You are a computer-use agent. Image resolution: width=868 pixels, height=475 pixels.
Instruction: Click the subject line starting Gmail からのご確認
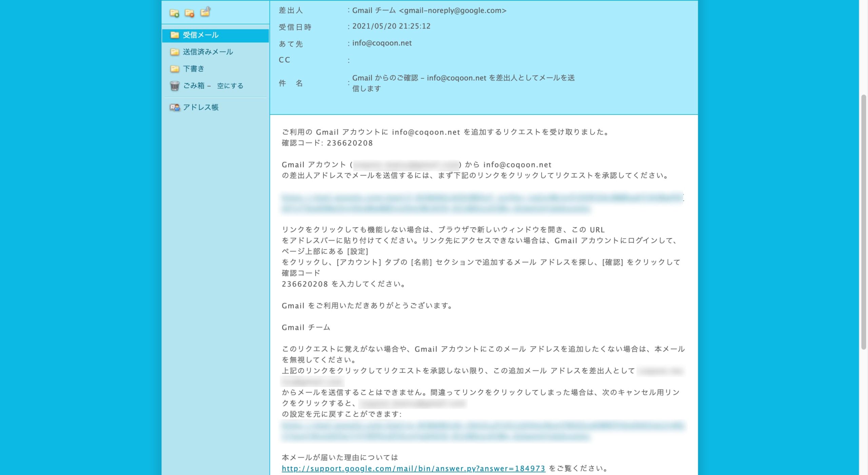[x=463, y=83]
